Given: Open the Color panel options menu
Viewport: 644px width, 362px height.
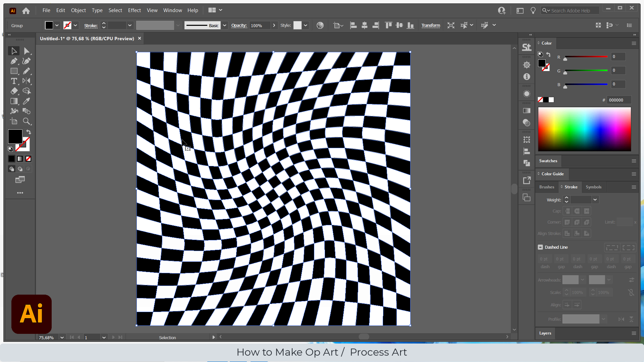Looking at the screenshot, I should [x=634, y=43].
